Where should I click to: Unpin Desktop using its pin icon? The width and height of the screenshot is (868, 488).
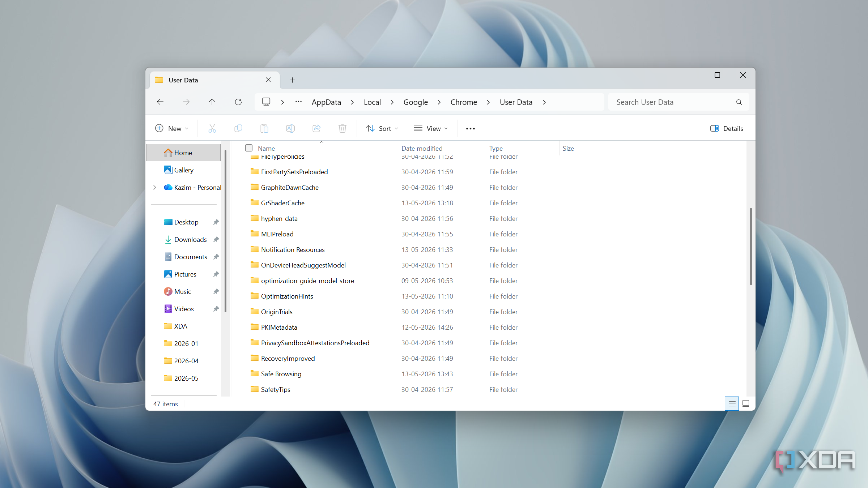(216, 222)
